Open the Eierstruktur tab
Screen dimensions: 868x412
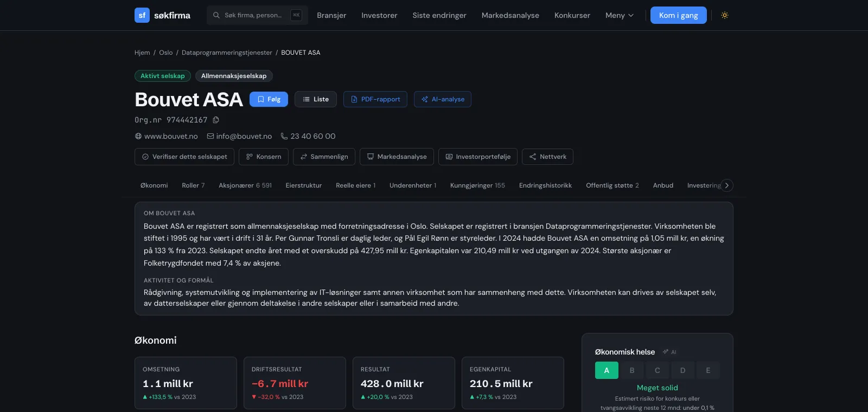pyautogui.click(x=304, y=185)
